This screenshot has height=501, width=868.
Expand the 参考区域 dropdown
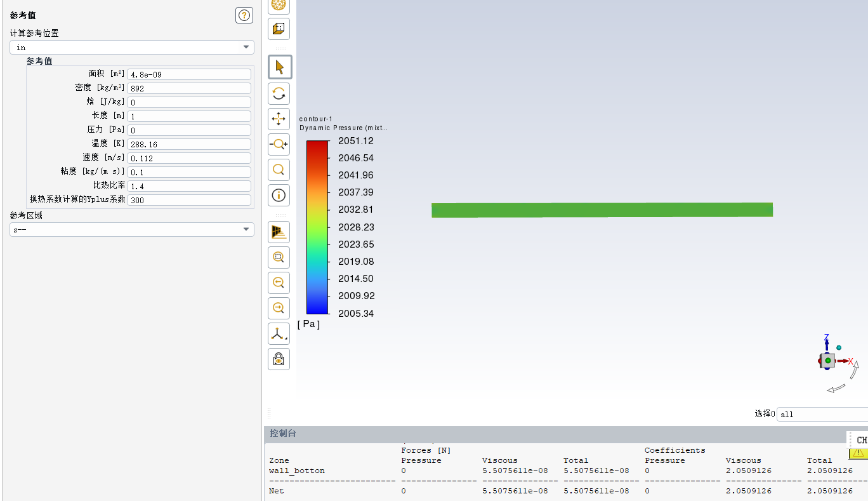(x=131, y=229)
